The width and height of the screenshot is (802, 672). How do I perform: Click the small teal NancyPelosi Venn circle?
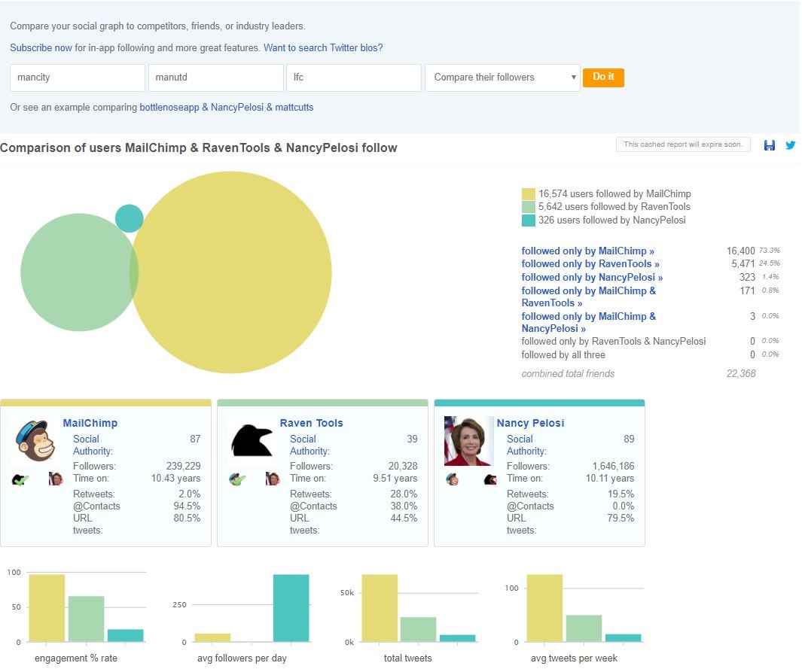click(x=129, y=218)
